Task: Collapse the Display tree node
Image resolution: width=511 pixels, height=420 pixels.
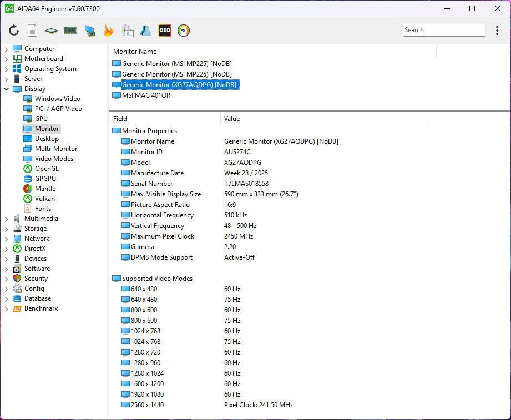Action: 6,89
